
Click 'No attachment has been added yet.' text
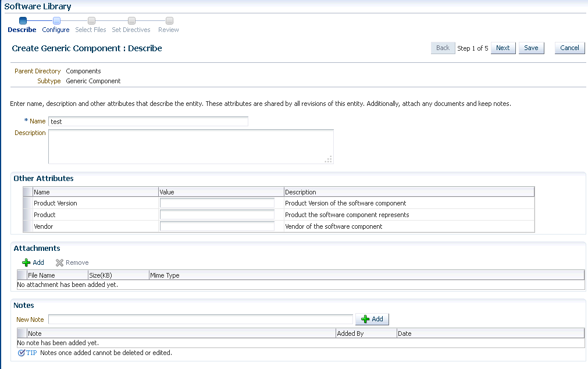click(67, 285)
